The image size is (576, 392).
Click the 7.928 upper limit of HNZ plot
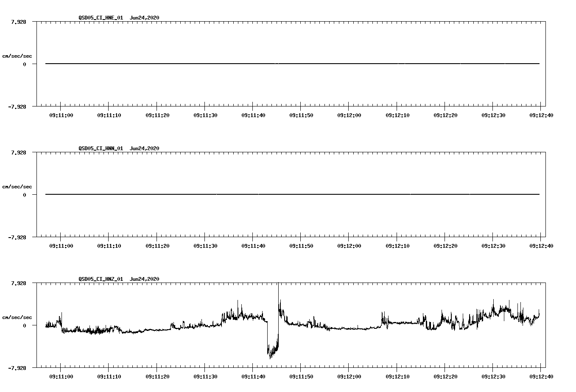tap(19, 283)
